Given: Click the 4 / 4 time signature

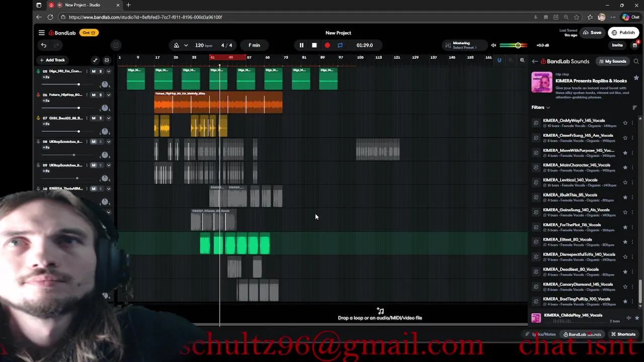Looking at the screenshot, I should pyautogui.click(x=227, y=45).
